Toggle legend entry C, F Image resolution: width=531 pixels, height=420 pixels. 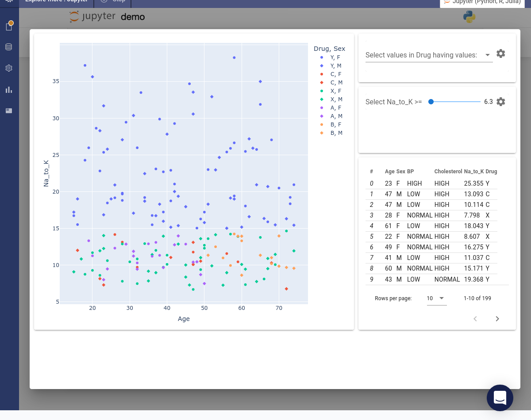click(x=330, y=74)
